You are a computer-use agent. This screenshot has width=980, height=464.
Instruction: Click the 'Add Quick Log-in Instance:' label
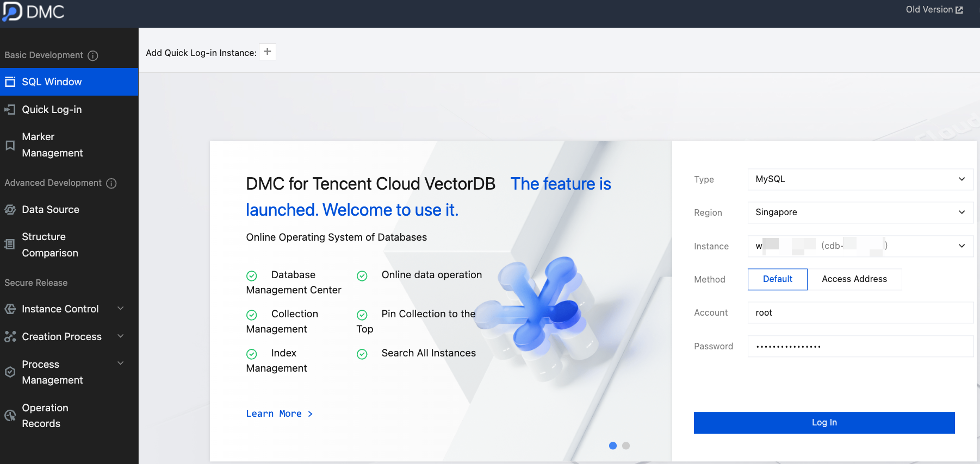[201, 53]
